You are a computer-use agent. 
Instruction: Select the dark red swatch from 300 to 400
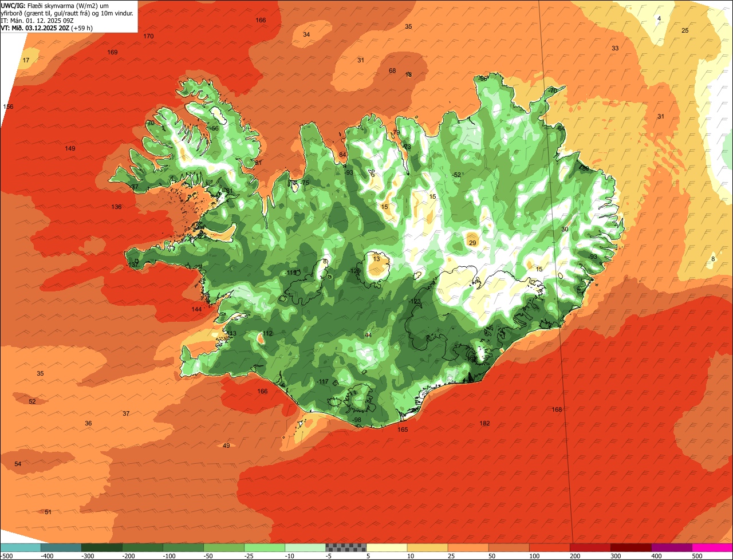(630, 547)
